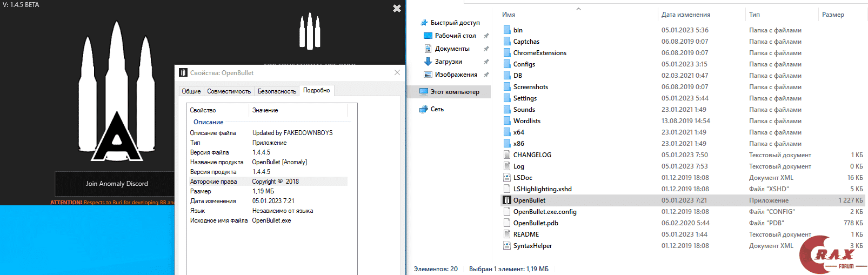This screenshot has width=868, height=275.
Task: Click the LSHighlighting.xshd file icon
Action: [507, 189]
